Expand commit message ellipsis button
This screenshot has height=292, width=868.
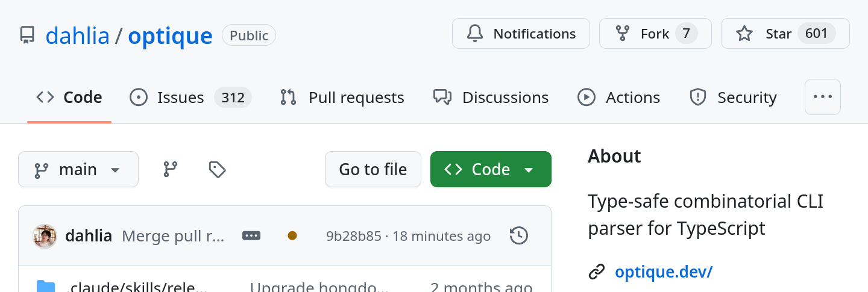click(251, 236)
